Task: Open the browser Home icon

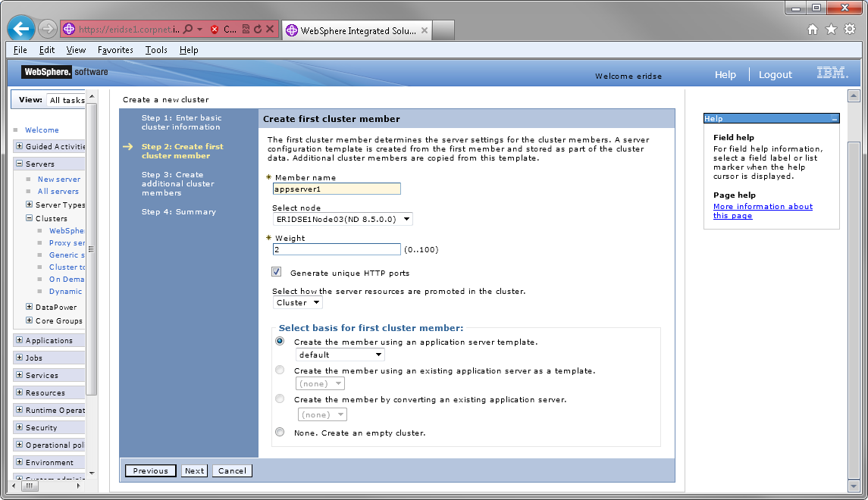Action: [x=812, y=30]
